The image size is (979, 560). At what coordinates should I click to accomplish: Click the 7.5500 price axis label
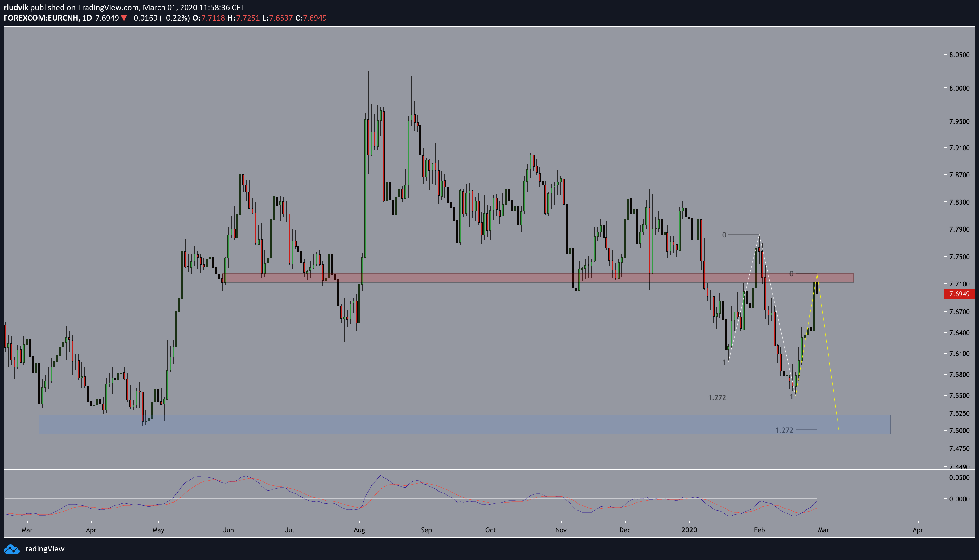point(959,396)
